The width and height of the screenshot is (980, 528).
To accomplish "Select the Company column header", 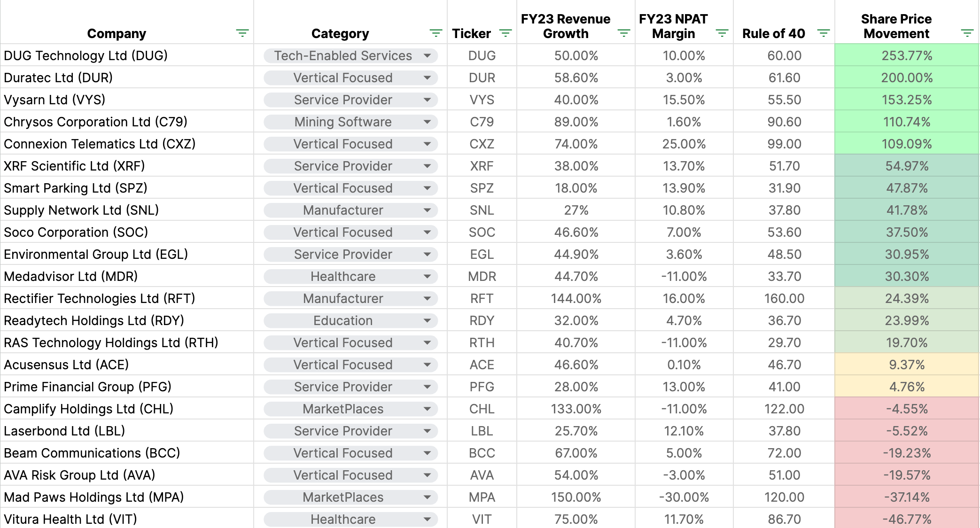I will [117, 33].
